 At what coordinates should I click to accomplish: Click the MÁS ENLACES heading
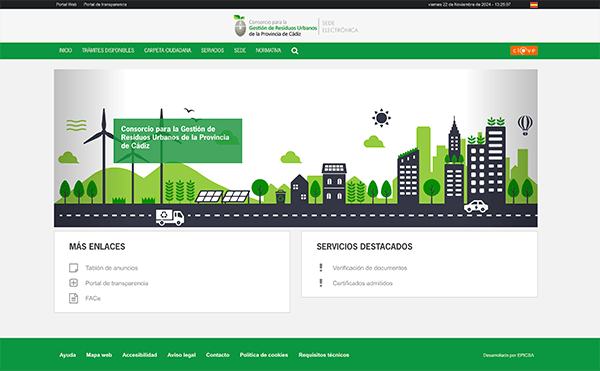click(97, 247)
